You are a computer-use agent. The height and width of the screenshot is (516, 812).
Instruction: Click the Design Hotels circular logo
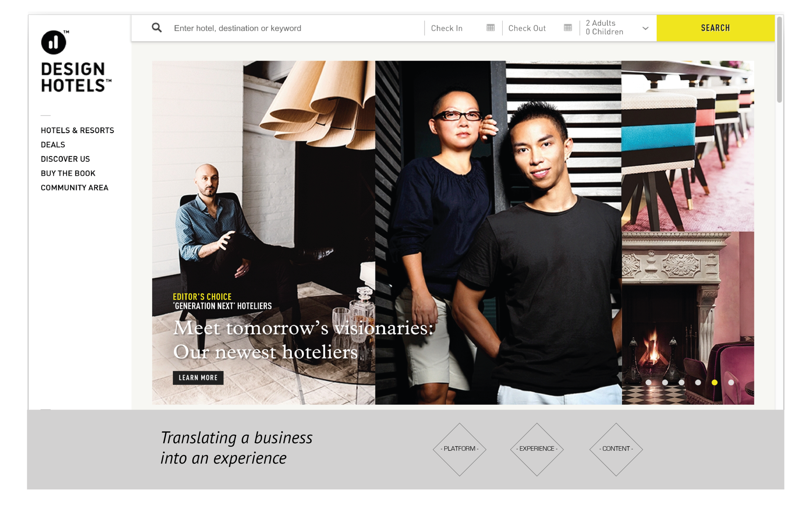54,42
